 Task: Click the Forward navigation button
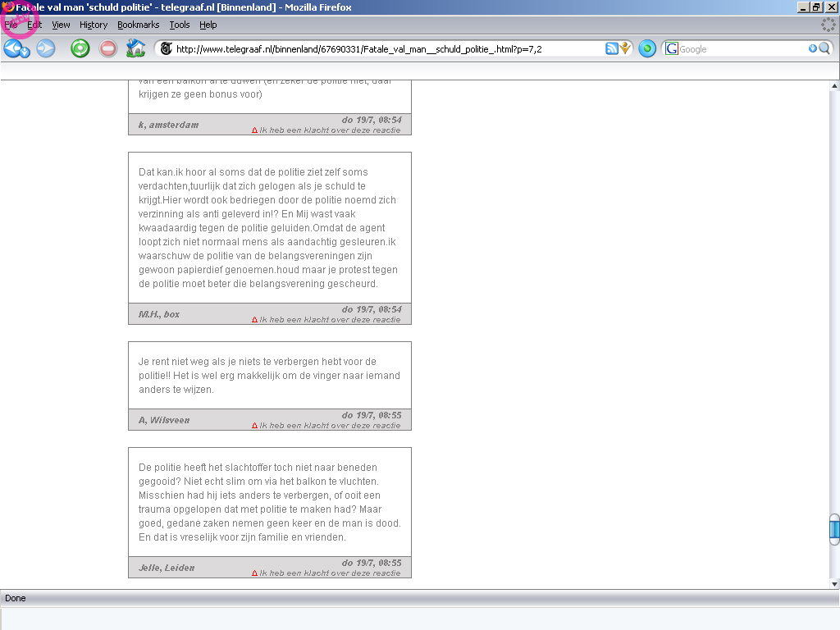pyautogui.click(x=45, y=48)
